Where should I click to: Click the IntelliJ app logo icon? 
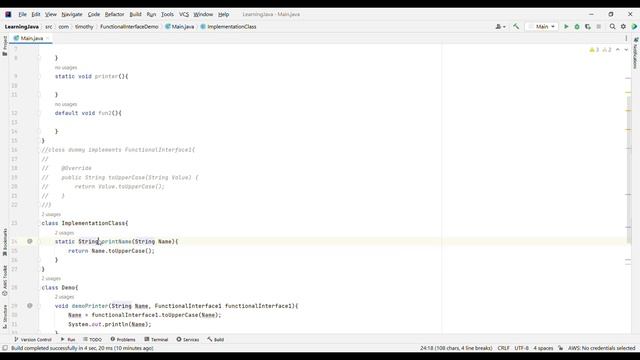pos(8,14)
